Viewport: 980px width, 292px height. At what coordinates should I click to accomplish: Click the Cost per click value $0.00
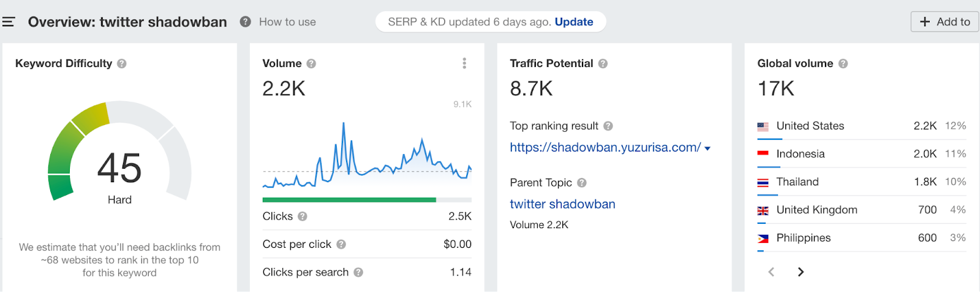[x=458, y=244]
